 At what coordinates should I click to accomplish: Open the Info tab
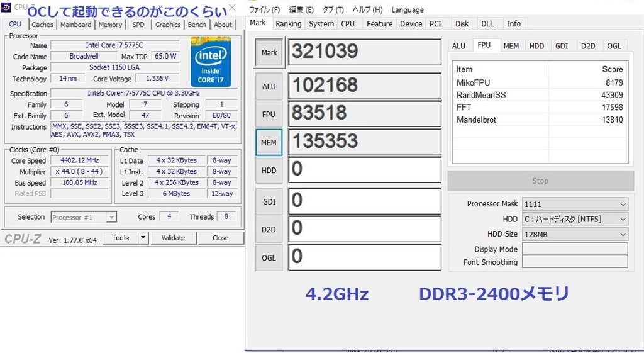514,24
